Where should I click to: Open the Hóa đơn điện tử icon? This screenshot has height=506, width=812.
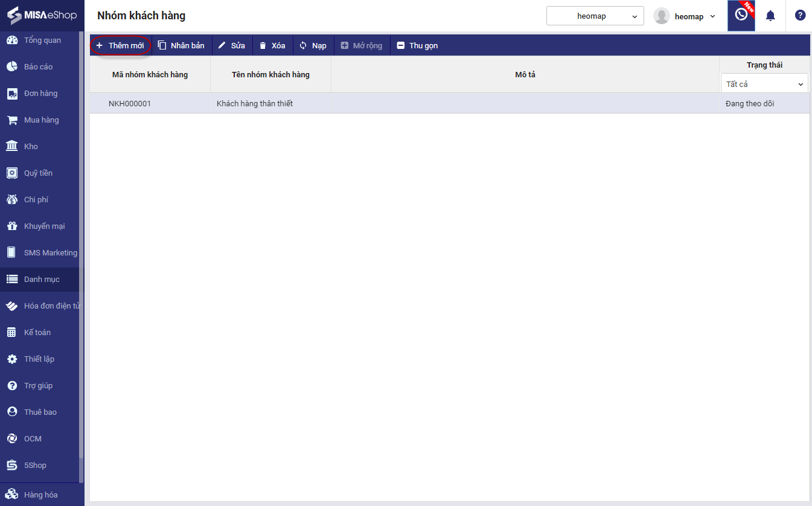click(x=11, y=306)
